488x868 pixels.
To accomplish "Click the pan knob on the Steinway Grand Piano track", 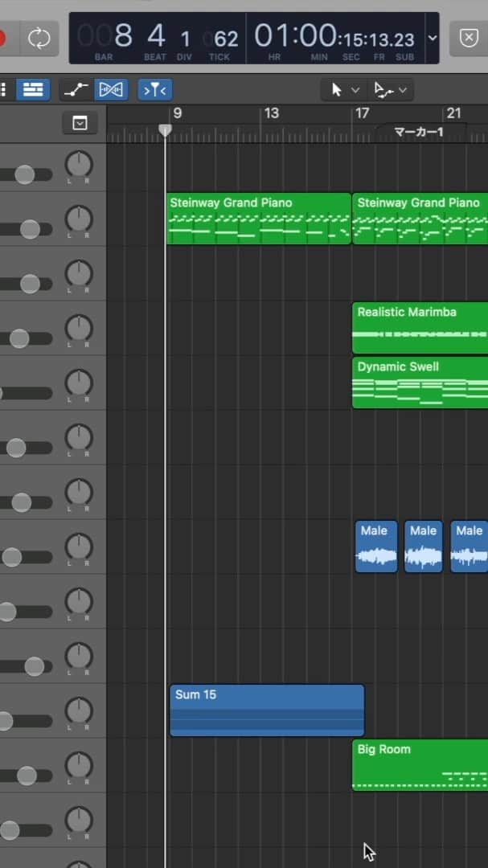I will [x=79, y=219].
